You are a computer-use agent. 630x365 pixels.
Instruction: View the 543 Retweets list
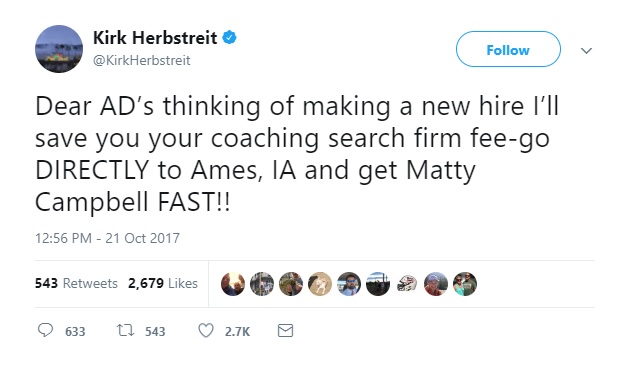(x=76, y=283)
